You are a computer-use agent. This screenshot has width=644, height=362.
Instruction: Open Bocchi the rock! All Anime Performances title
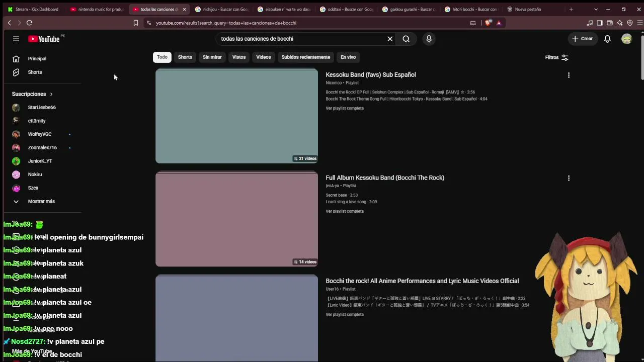click(x=422, y=281)
